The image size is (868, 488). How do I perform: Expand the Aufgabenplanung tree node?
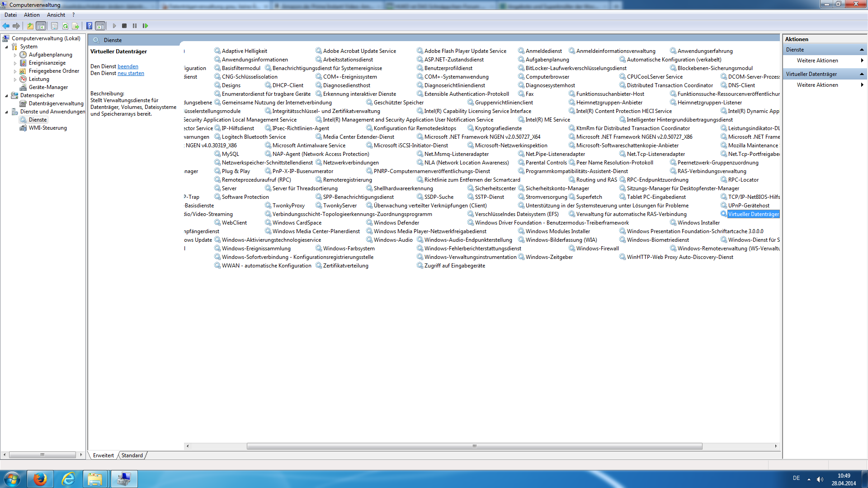click(x=15, y=55)
